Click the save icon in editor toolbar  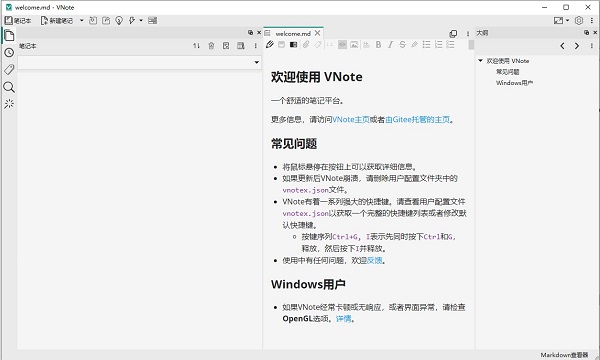point(282,45)
